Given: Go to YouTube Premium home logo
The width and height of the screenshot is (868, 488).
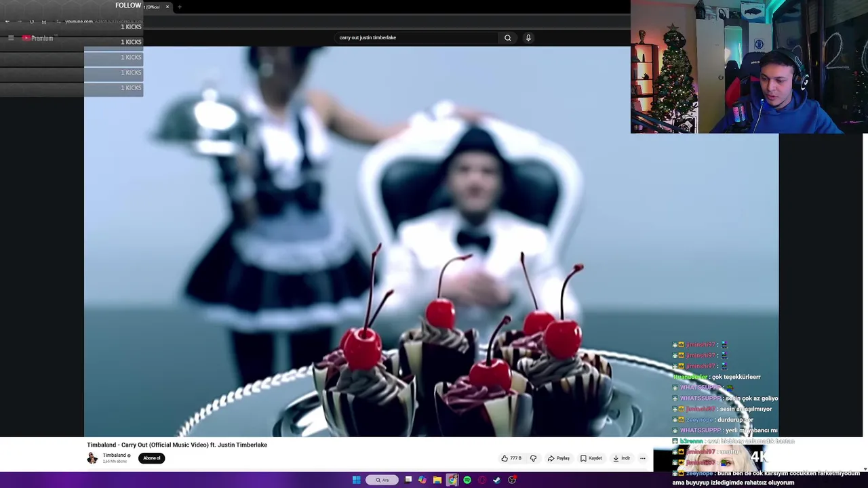Looking at the screenshot, I should pos(37,38).
